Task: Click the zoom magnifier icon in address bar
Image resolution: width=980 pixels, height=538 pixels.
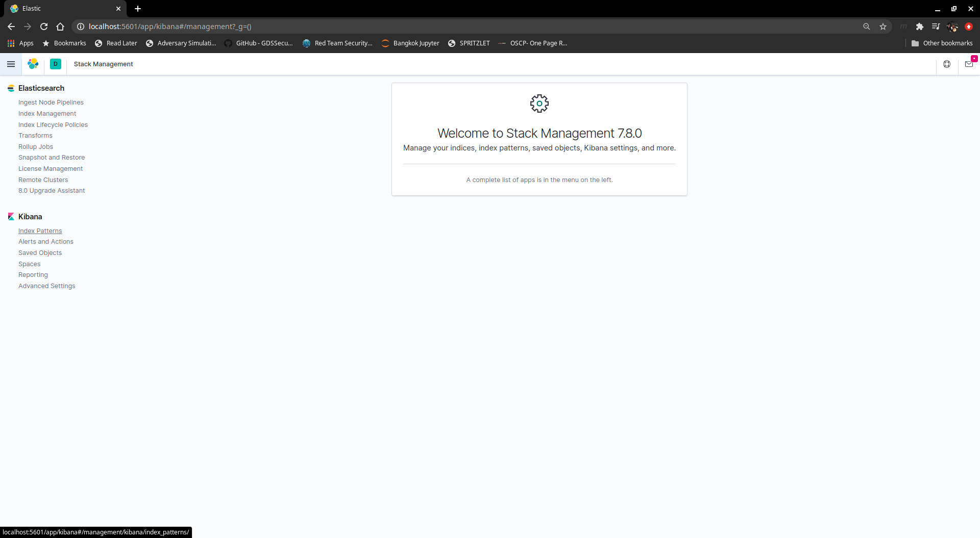Action: [867, 27]
